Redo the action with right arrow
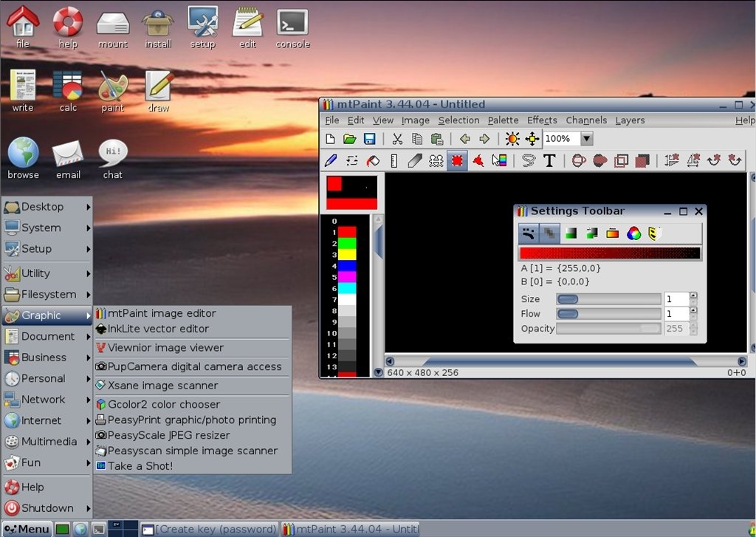Viewport: 756px width, 537px height. click(484, 139)
